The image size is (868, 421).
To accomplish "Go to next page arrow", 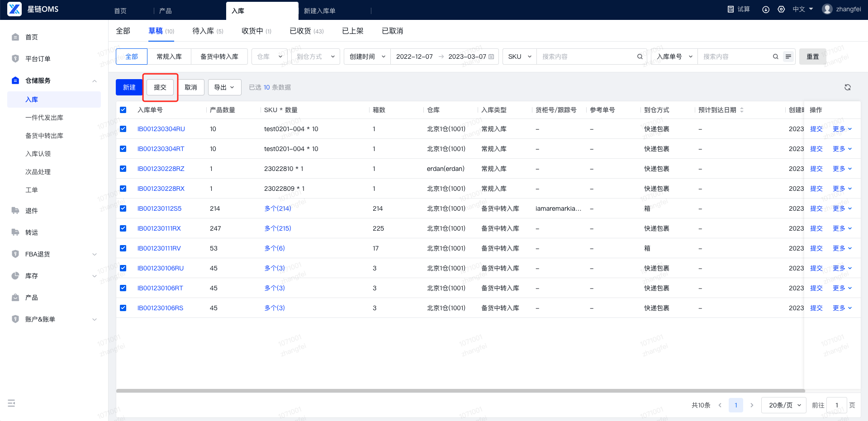I will point(752,405).
